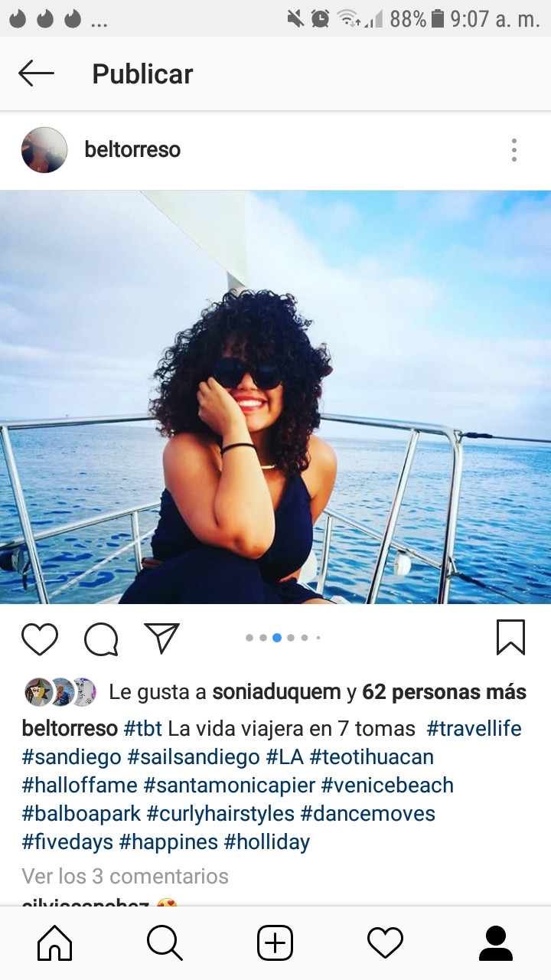The width and height of the screenshot is (551, 980).
Task: Go to Home feed tab
Action: tap(55, 943)
